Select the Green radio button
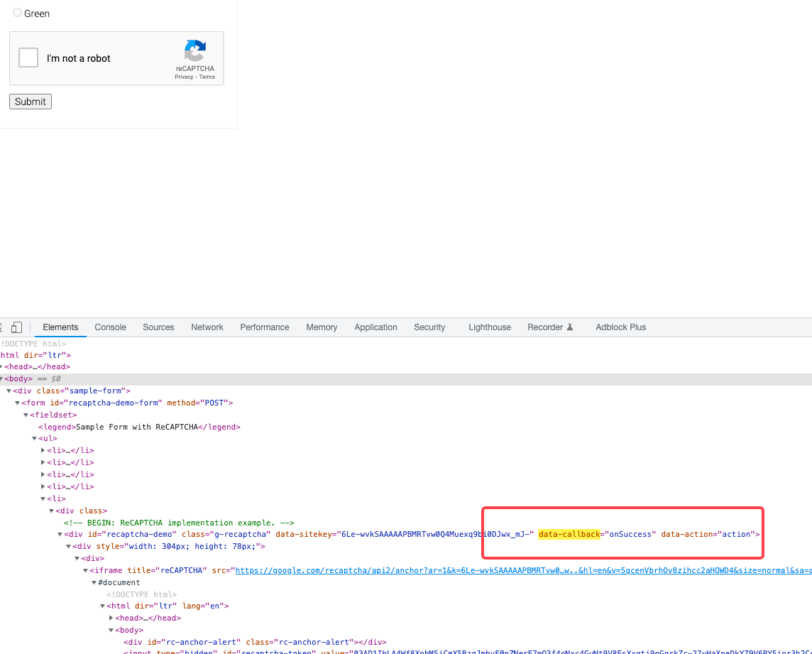The height and width of the screenshot is (654, 812). (16, 13)
